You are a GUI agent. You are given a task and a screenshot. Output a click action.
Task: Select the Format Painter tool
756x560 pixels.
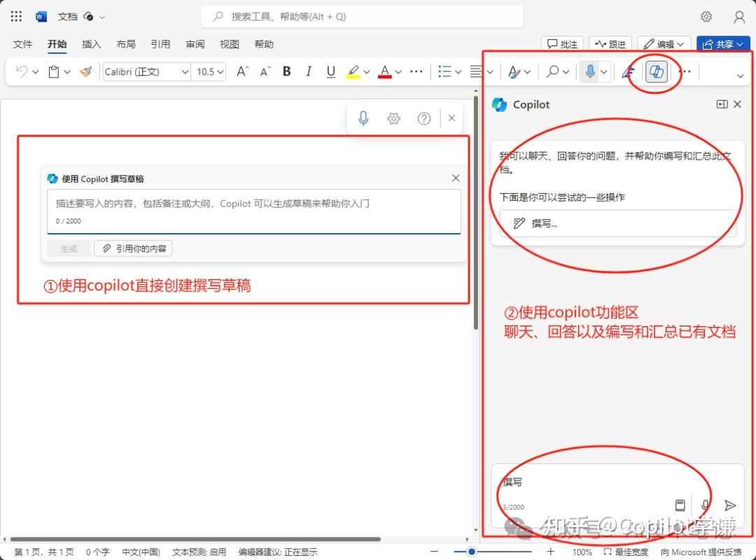click(86, 71)
